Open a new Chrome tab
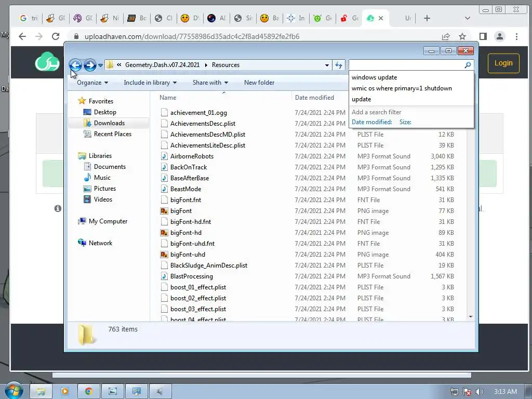 (x=427, y=18)
